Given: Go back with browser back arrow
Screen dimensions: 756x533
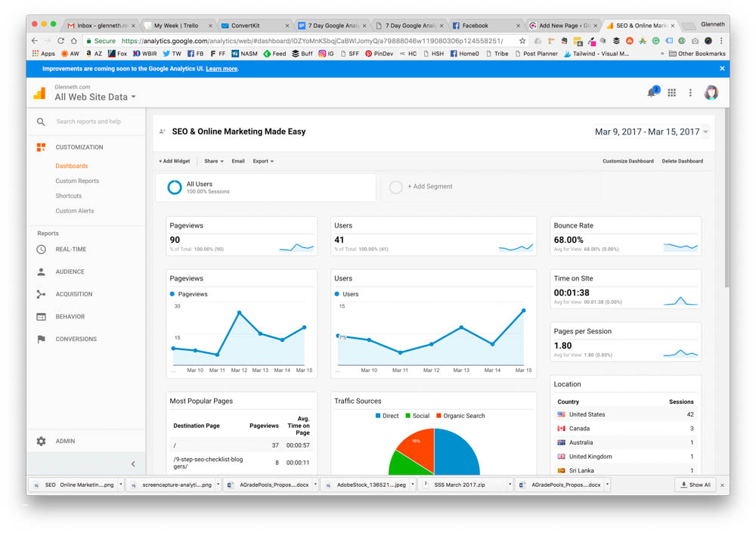Looking at the screenshot, I should [x=34, y=41].
